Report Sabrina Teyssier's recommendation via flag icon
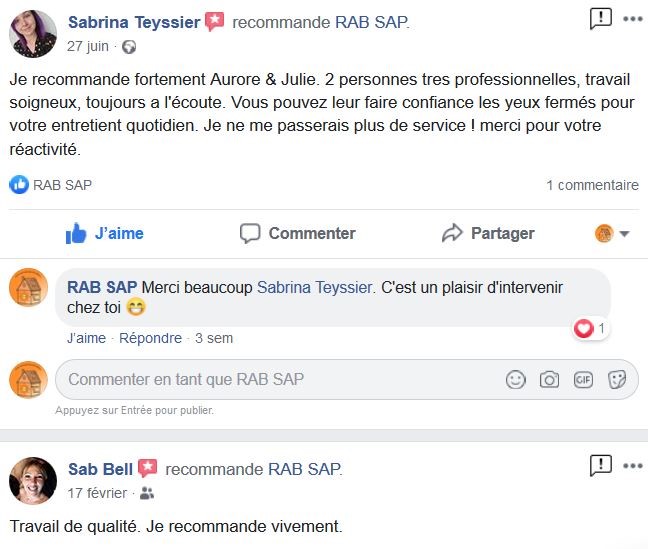Image resolution: width=648 pixels, height=549 pixels. tap(600, 18)
